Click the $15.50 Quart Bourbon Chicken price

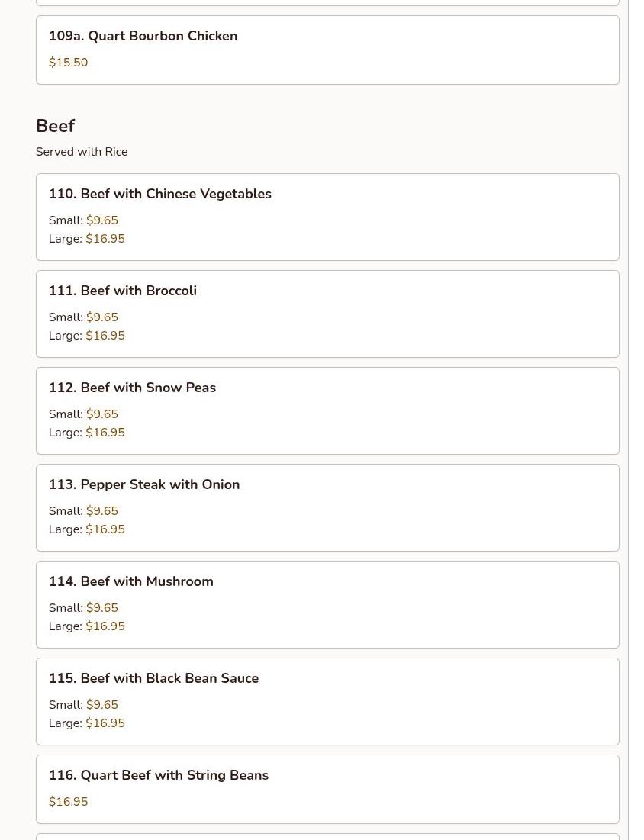(68, 63)
